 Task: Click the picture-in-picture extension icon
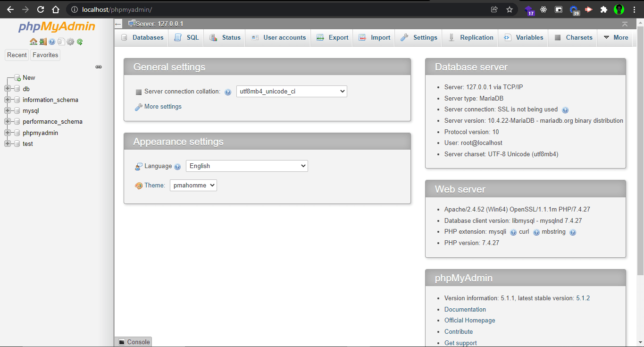pos(559,9)
